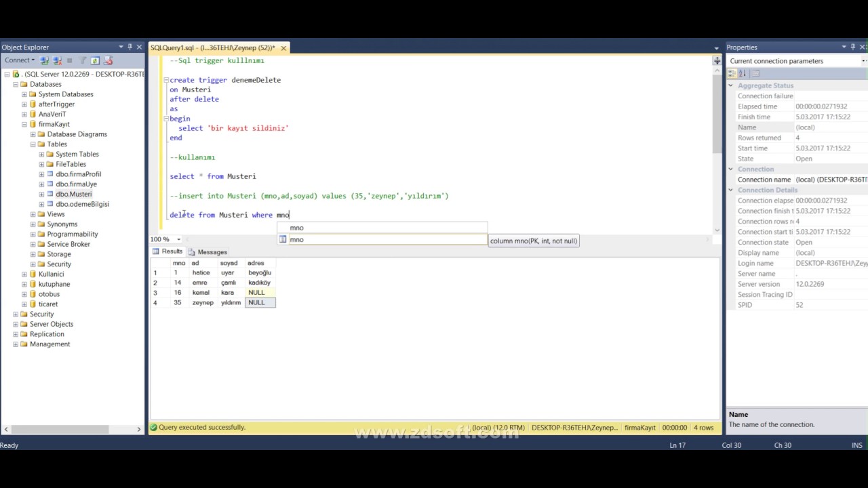Select the Server Objects folder
This screenshot has height=488, width=868.
tap(51, 324)
